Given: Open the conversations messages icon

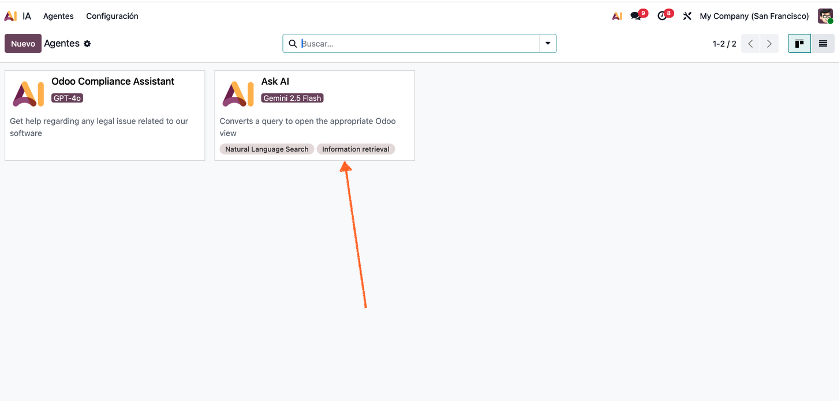Looking at the screenshot, I should (x=638, y=15).
